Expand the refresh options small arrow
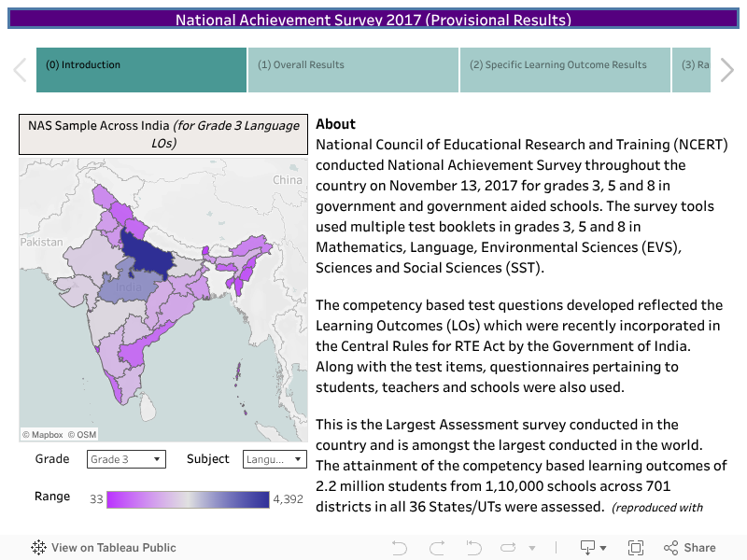The width and height of the screenshot is (747, 560). [x=532, y=548]
